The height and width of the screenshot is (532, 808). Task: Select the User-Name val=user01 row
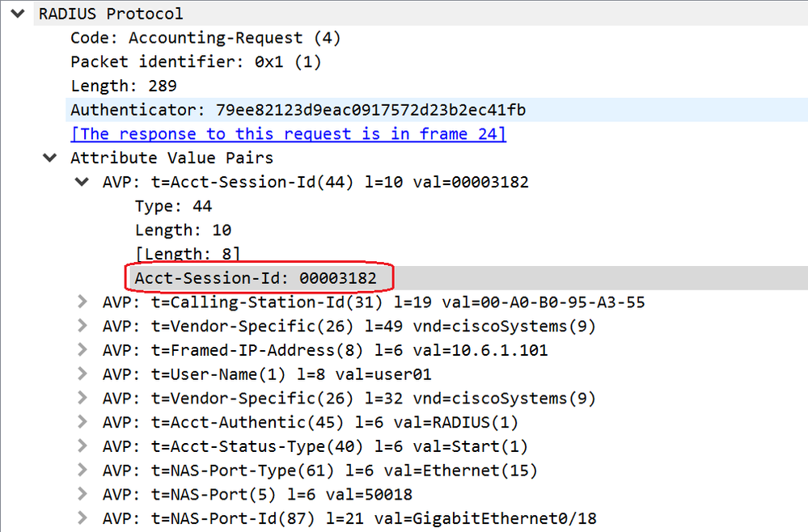267,374
